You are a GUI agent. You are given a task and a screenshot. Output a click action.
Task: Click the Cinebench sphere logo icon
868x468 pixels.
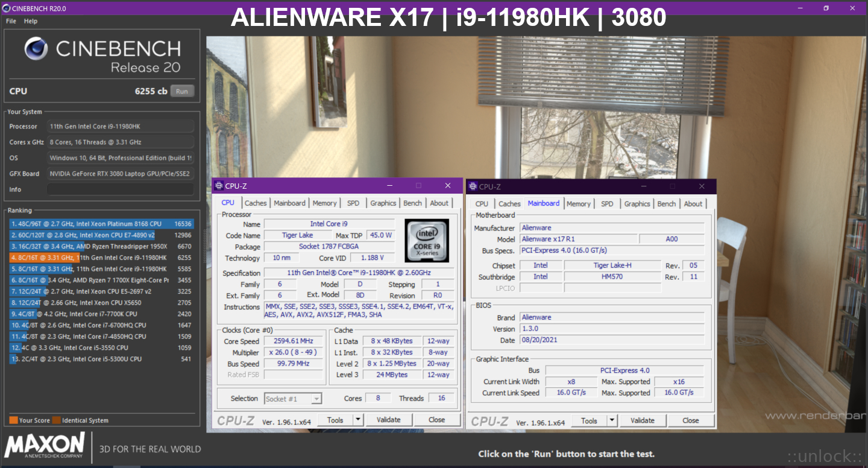(x=37, y=49)
